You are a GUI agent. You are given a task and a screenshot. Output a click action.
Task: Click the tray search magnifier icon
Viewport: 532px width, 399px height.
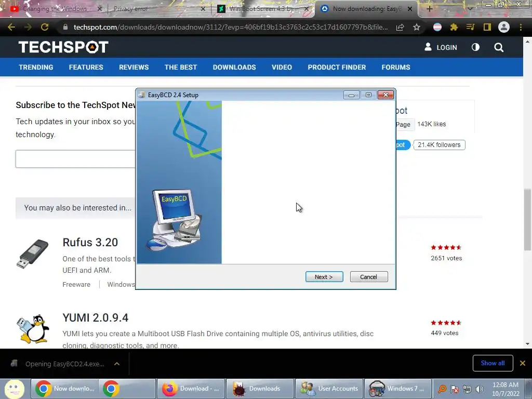442,389
